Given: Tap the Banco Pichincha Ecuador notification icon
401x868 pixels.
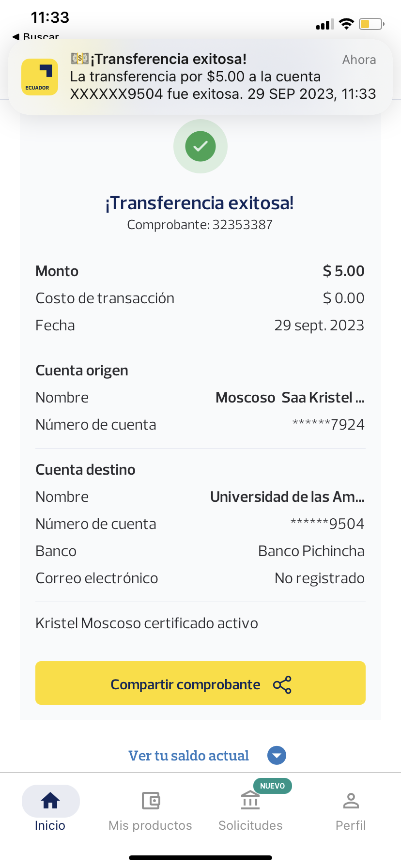Looking at the screenshot, I should tap(40, 77).
